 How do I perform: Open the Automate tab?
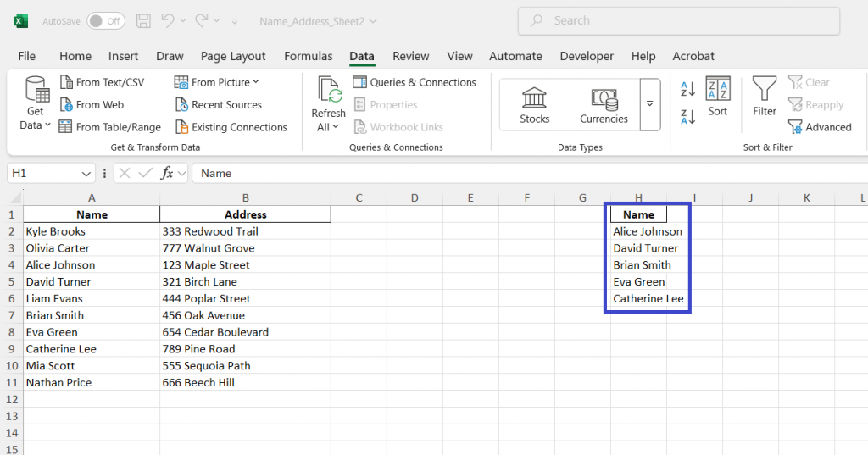pos(515,56)
